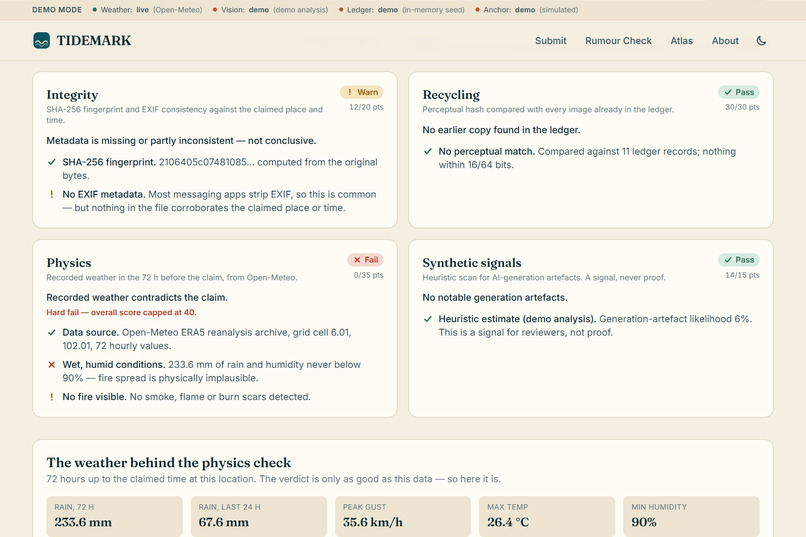Click check icon beside No perceptual match
This screenshot has height=537, width=806.
pyautogui.click(x=428, y=152)
